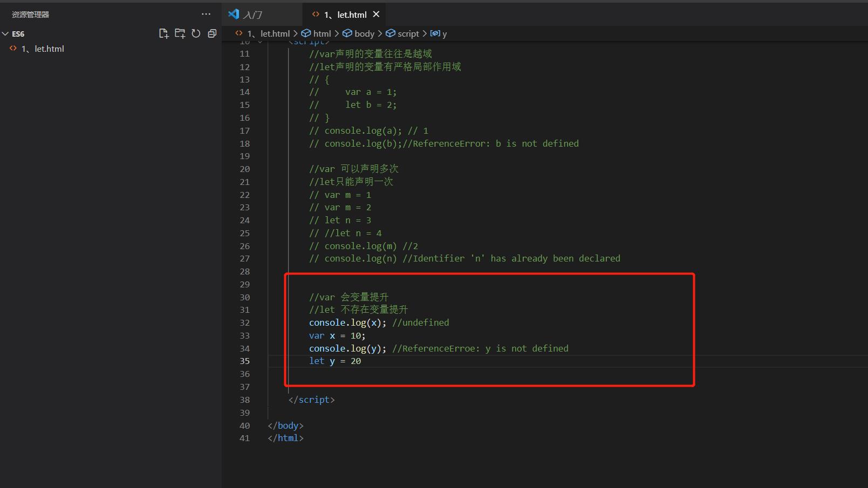This screenshot has height=488, width=868.
Task: Open explorer's more actions ellipsis menu
Action: coord(206,14)
